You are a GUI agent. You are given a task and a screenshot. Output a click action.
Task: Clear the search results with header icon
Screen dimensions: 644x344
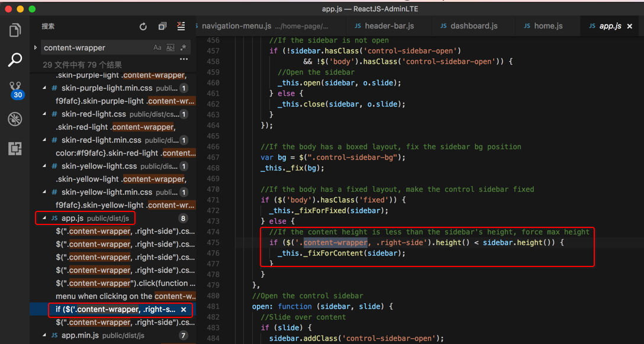(181, 26)
